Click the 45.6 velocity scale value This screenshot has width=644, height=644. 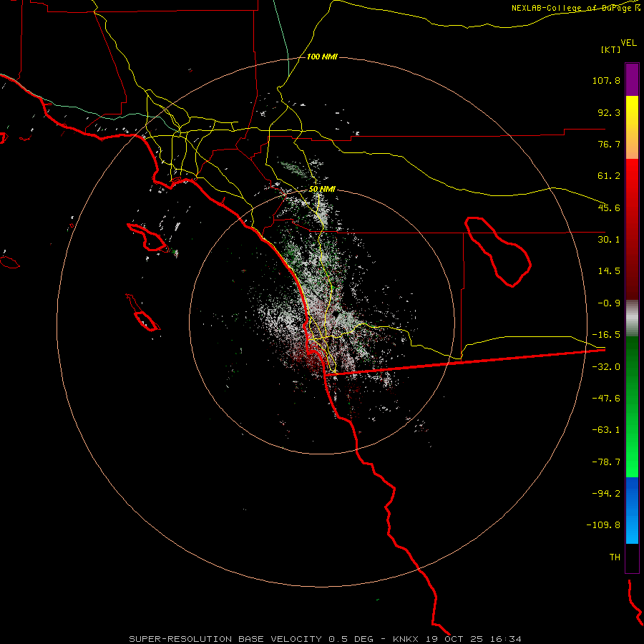[609, 208]
